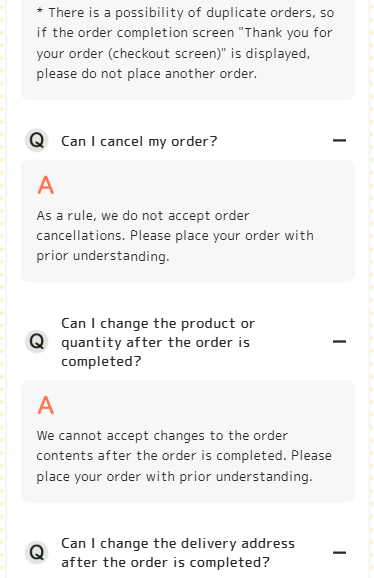Click "prior understanding." ending the cancellation answer
374x578 pixels.
click(x=103, y=256)
